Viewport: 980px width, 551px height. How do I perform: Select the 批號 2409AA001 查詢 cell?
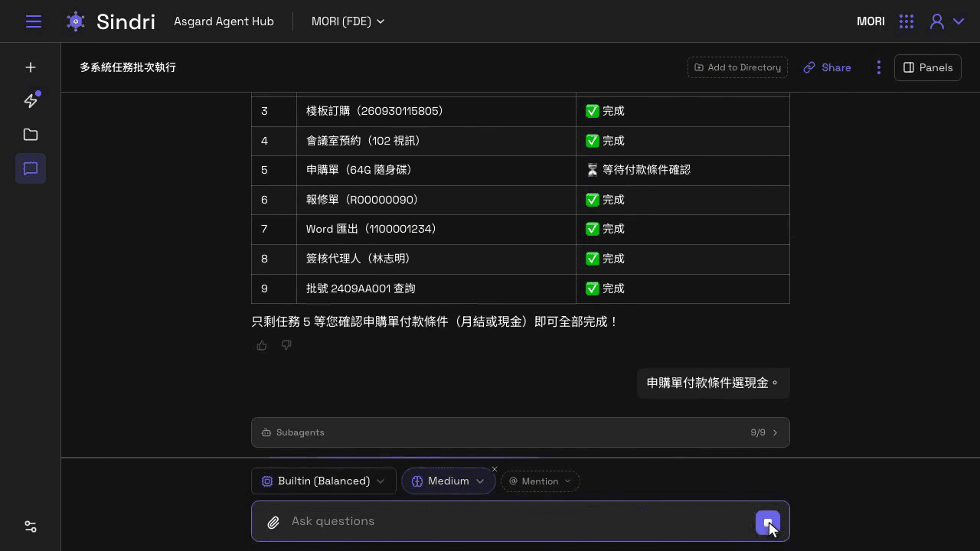click(x=436, y=289)
